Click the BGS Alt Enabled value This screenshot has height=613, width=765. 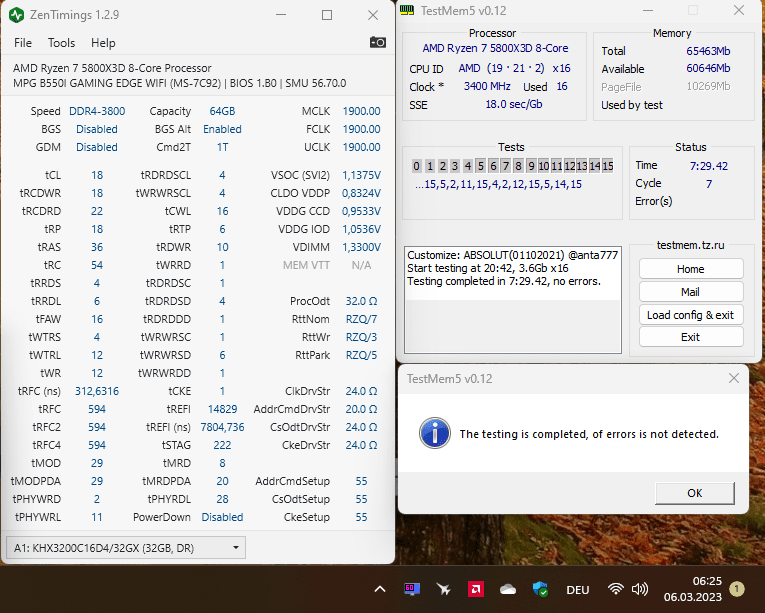222,129
